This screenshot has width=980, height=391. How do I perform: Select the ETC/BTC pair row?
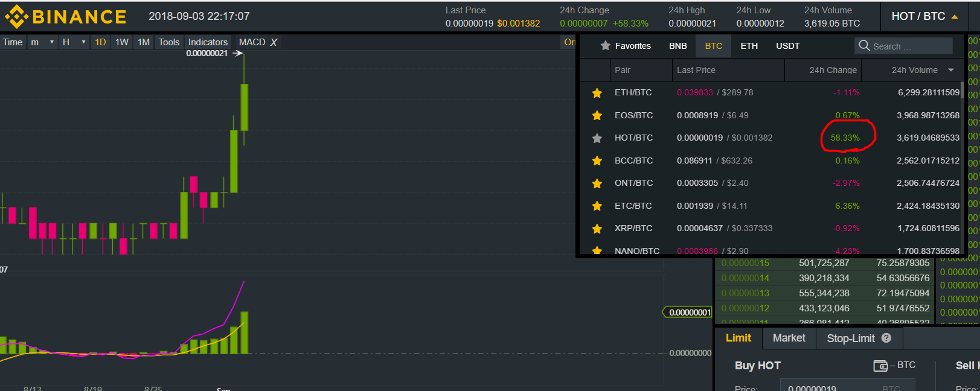tap(770, 206)
